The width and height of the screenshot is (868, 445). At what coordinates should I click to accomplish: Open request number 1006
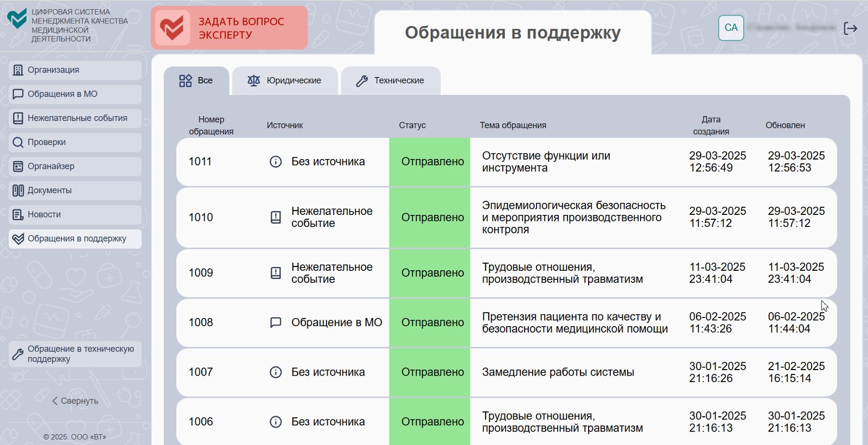(201, 422)
